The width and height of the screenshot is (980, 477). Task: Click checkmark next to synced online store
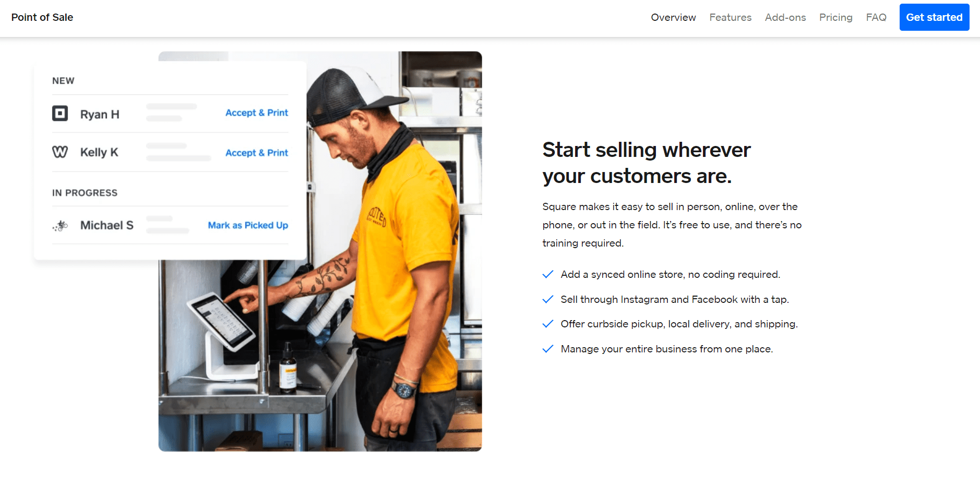point(547,274)
